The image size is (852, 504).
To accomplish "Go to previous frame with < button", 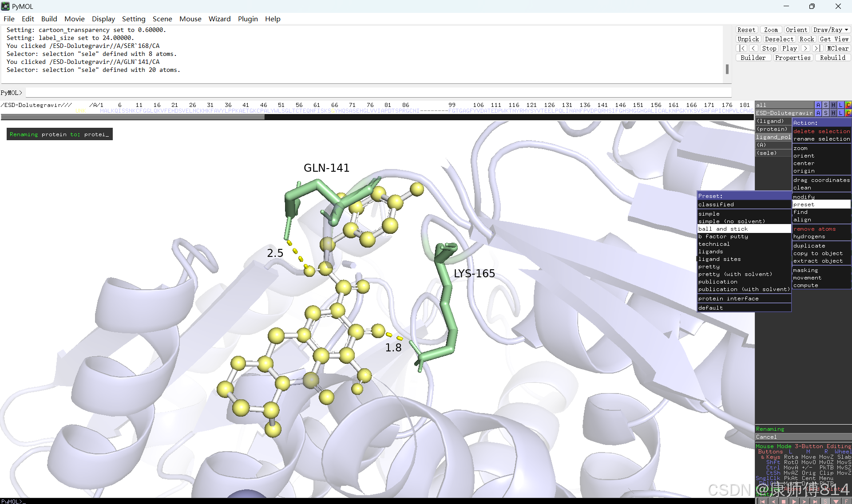I will pyautogui.click(x=753, y=48).
